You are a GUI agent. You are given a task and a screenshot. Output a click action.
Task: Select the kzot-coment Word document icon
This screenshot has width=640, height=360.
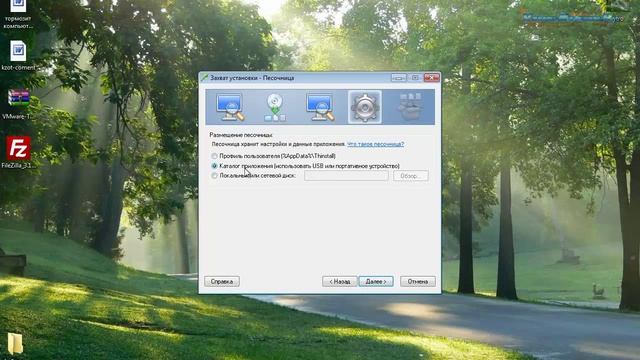[18, 56]
